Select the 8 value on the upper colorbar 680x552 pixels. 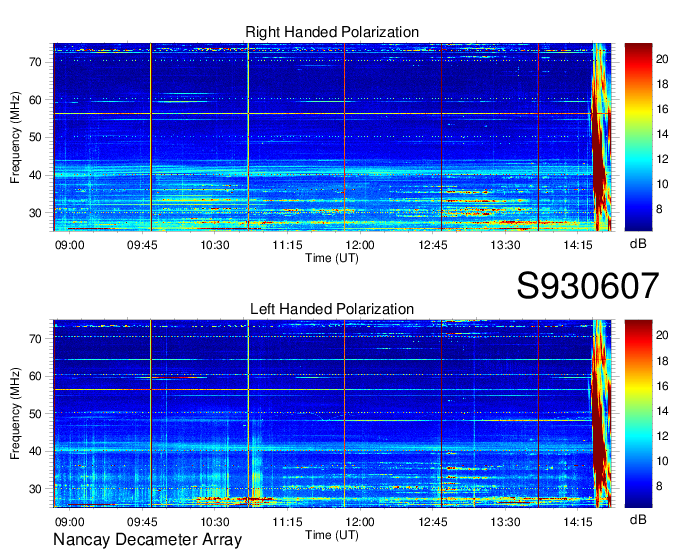659,209
